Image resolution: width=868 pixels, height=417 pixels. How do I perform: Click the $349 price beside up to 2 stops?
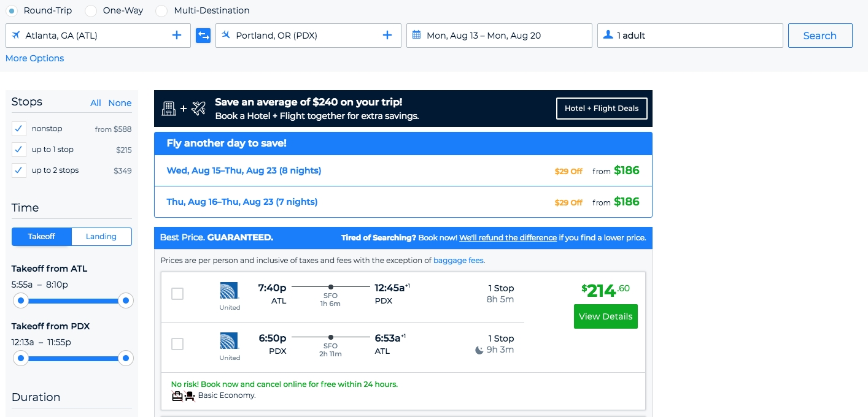coord(123,170)
